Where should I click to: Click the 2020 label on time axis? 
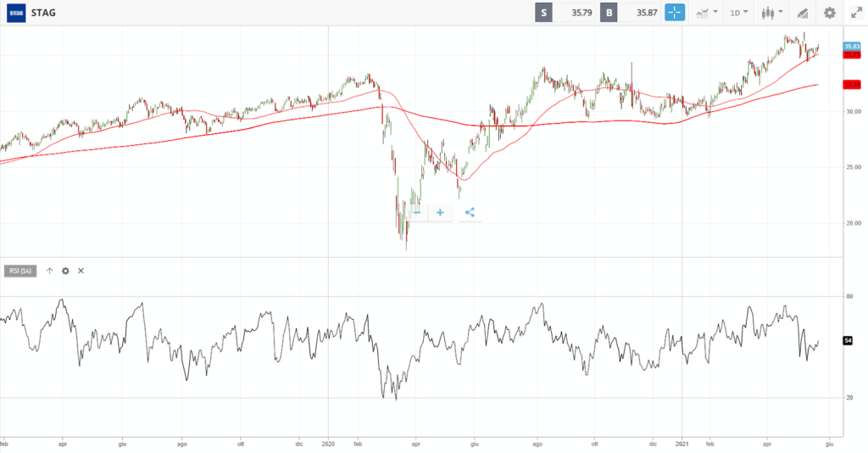pyautogui.click(x=328, y=444)
